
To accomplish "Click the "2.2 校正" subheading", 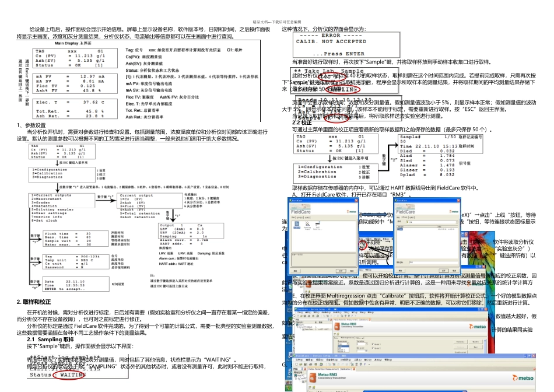I will point(301,123).
